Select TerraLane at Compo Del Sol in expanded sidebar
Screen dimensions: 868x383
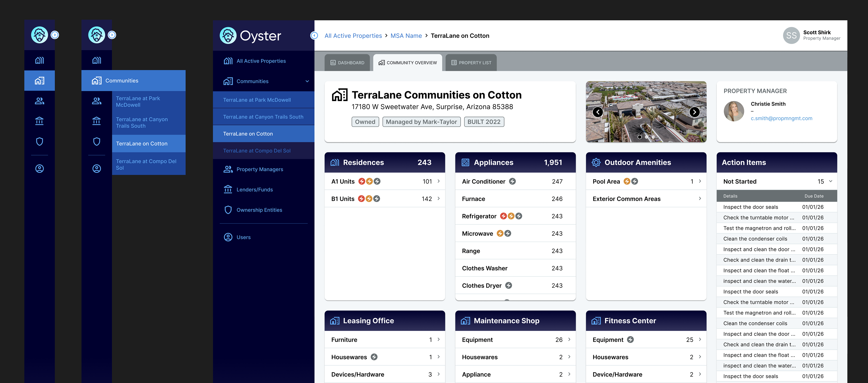pos(264,151)
